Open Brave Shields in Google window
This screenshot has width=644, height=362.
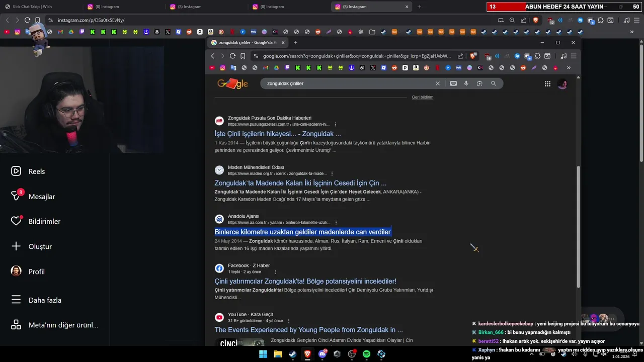pyautogui.click(x=472, y=56)
